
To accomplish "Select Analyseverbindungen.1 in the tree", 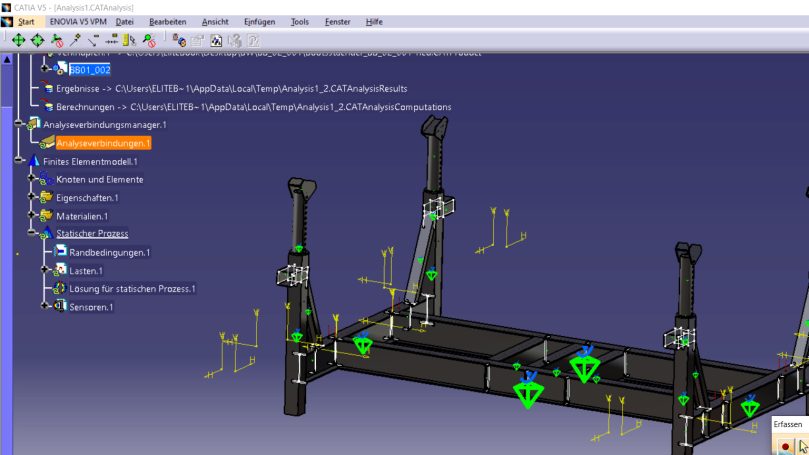I will 103,143.
